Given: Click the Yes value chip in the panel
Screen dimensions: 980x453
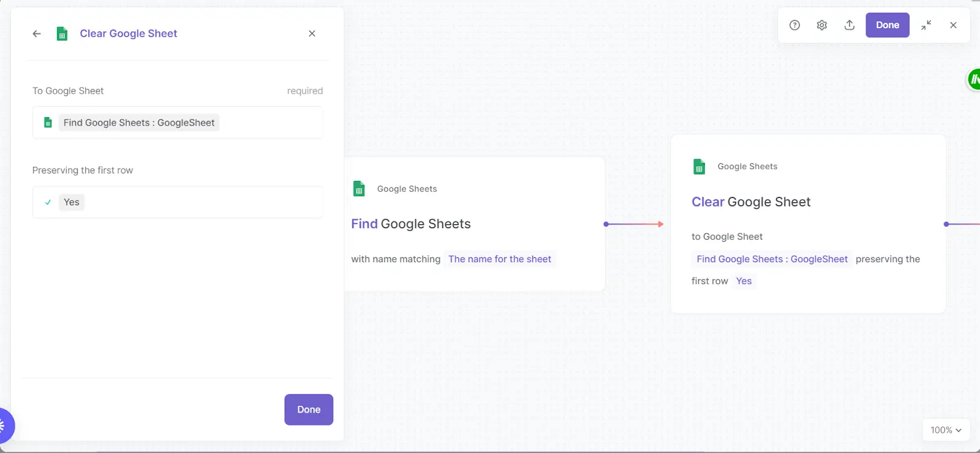Looking at the screenshot, I should [x=72, y=202].
